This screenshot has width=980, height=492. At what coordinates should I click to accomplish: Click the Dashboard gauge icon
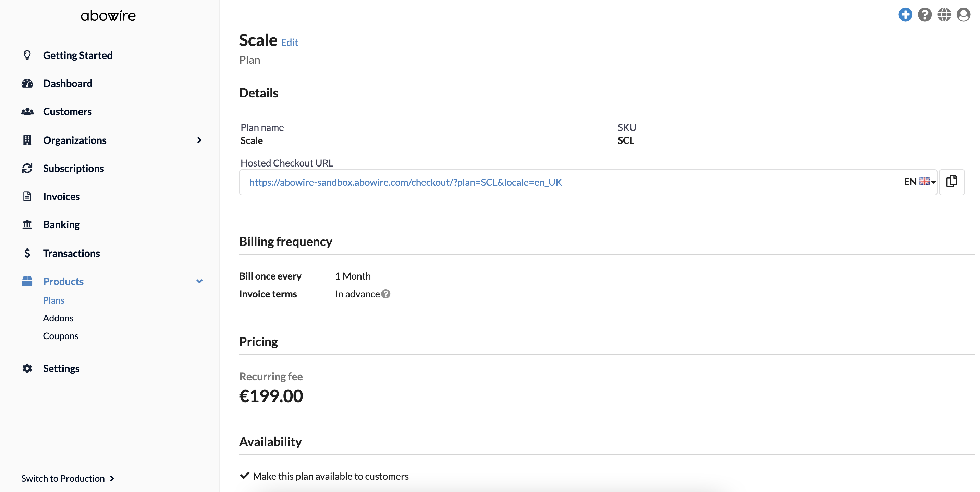[x=27, y=83]
